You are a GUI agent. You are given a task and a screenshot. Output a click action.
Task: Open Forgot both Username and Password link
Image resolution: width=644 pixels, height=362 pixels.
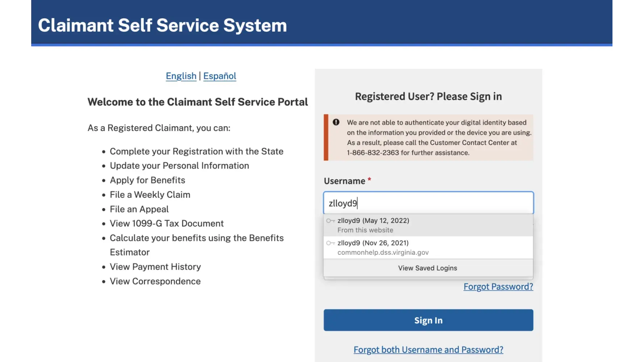point(428,350)
